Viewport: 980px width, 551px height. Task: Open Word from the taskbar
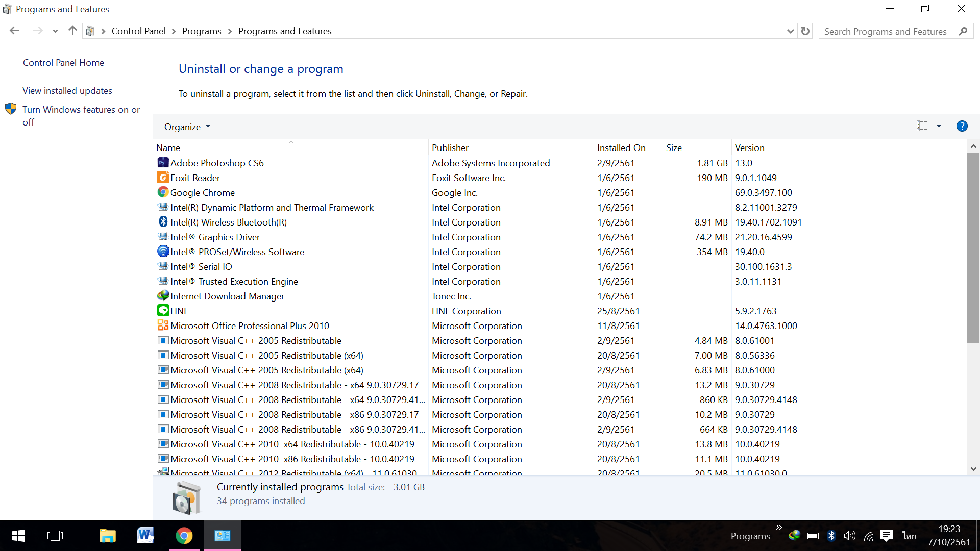tap(145, 536)
